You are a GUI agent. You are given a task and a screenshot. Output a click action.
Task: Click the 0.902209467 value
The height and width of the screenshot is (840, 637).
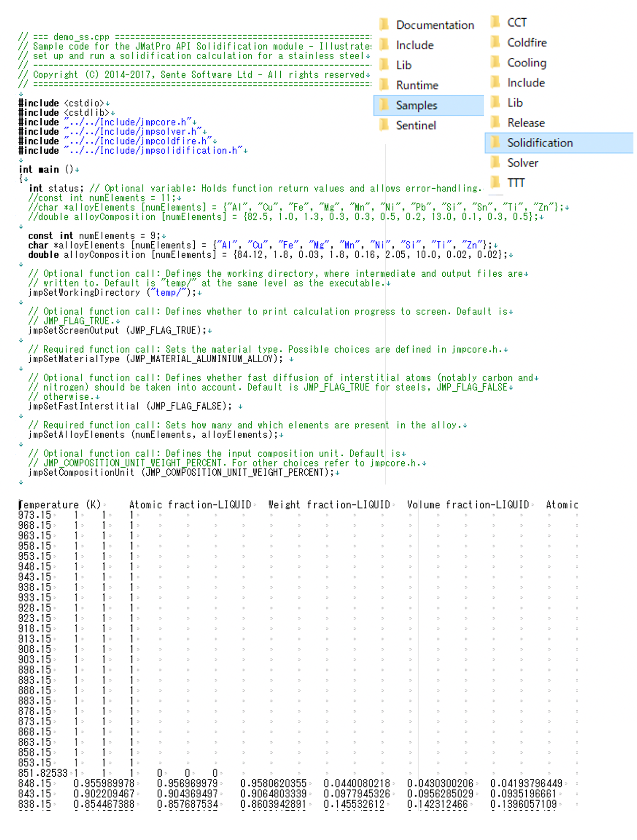(104, 794)
